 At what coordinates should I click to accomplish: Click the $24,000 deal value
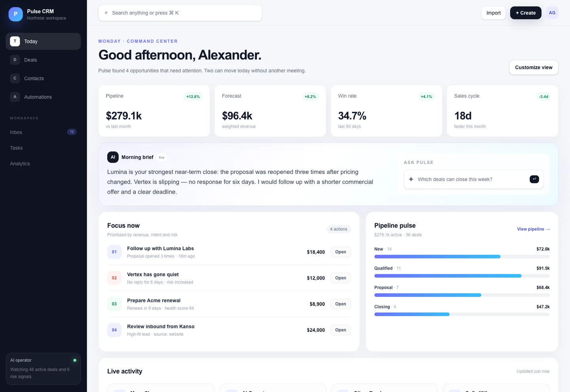(x=316, y=330)
